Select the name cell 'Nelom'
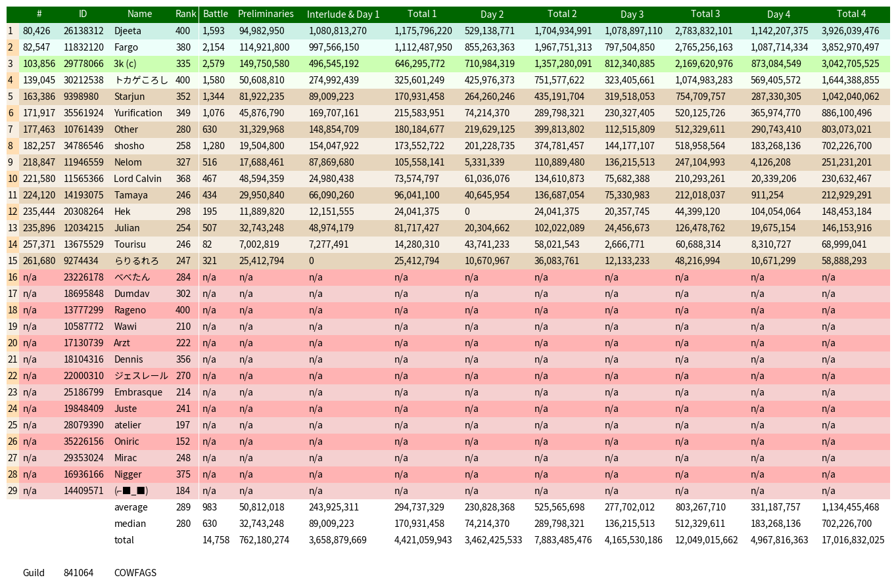The height and width of the screenshot is (588, 896). (x=128, y=162)
